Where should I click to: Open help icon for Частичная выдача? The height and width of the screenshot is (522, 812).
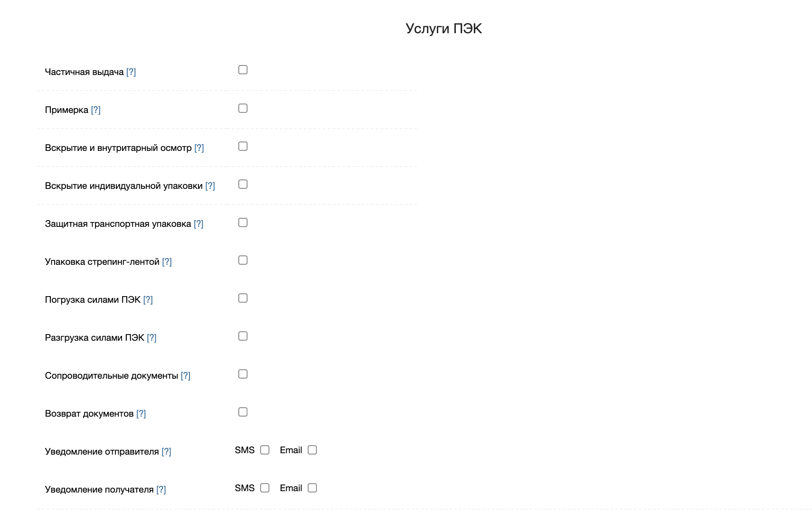[131, 72]
